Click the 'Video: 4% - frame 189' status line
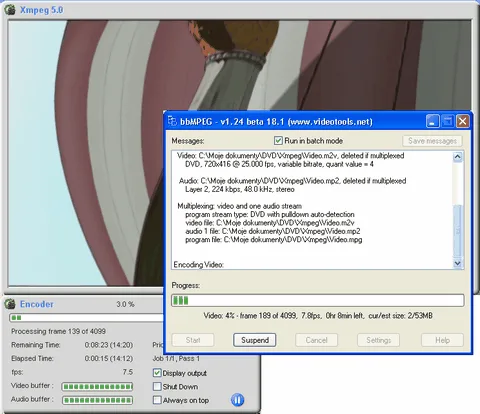The image size is (480, 414). click(x=318, y=315)
